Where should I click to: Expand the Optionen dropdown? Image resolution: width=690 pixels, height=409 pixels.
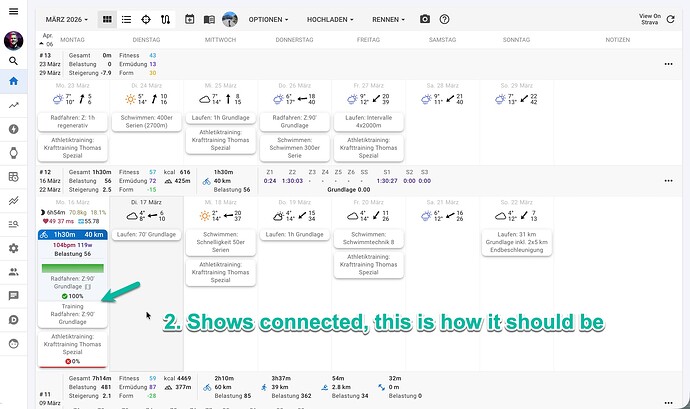[x=269, y=19]
